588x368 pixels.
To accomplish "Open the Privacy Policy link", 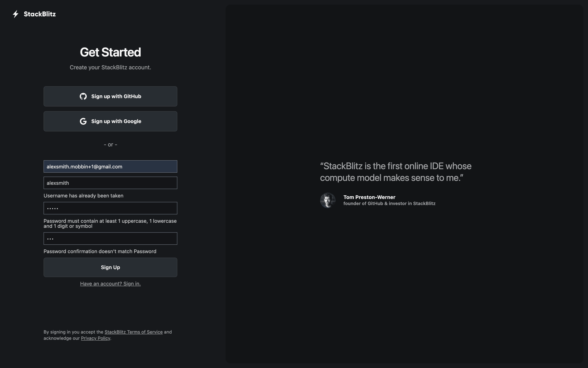I will pos(96,338).
